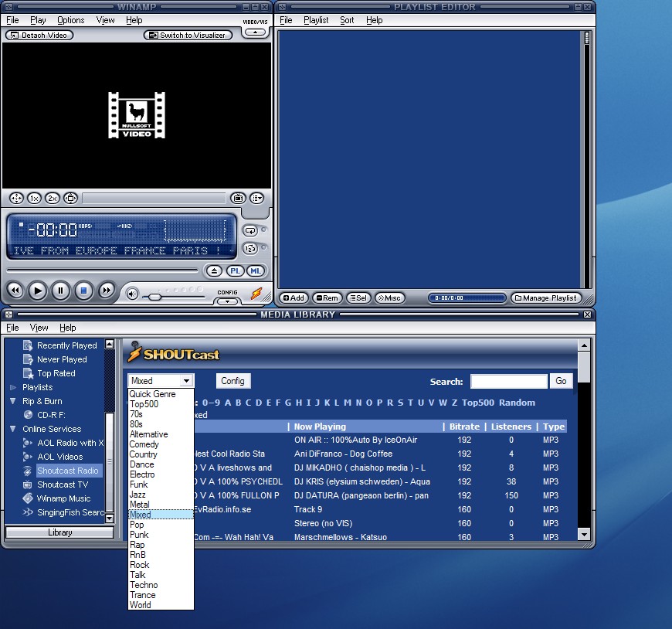Screen dimensions: 672x629
Task: Click the Library button below the tree
Action: [x=59, y=532]
